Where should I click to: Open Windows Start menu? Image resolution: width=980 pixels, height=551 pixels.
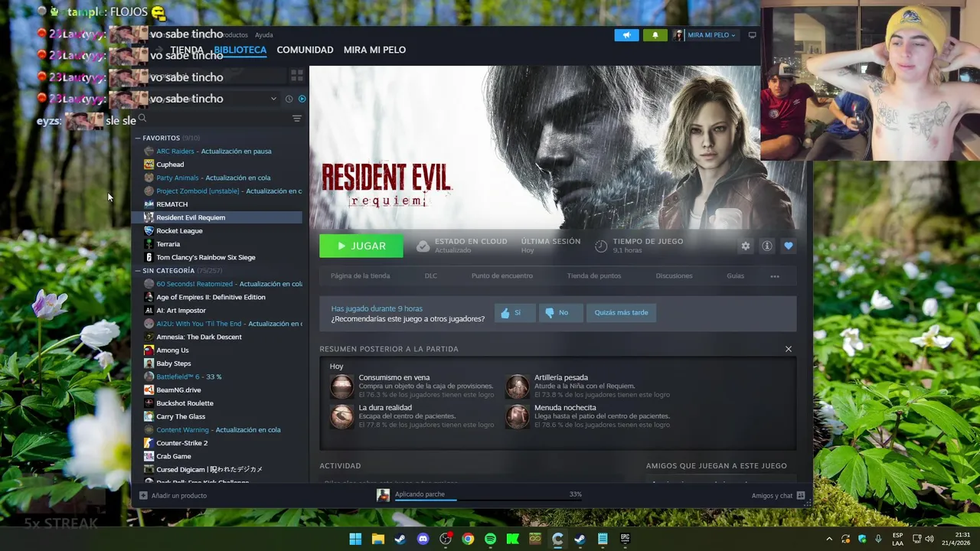click(355, 539)
